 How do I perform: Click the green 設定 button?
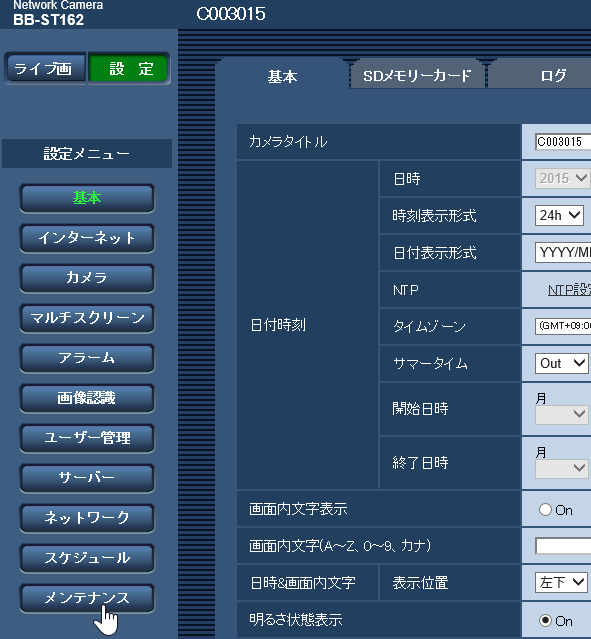[128, 68]
